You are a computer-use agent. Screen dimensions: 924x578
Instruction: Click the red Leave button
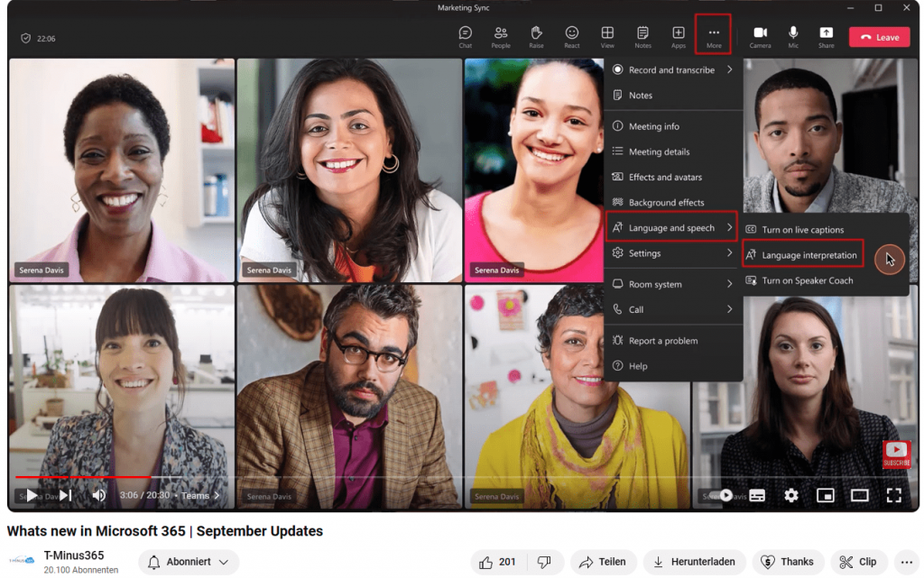click(879, 37)
